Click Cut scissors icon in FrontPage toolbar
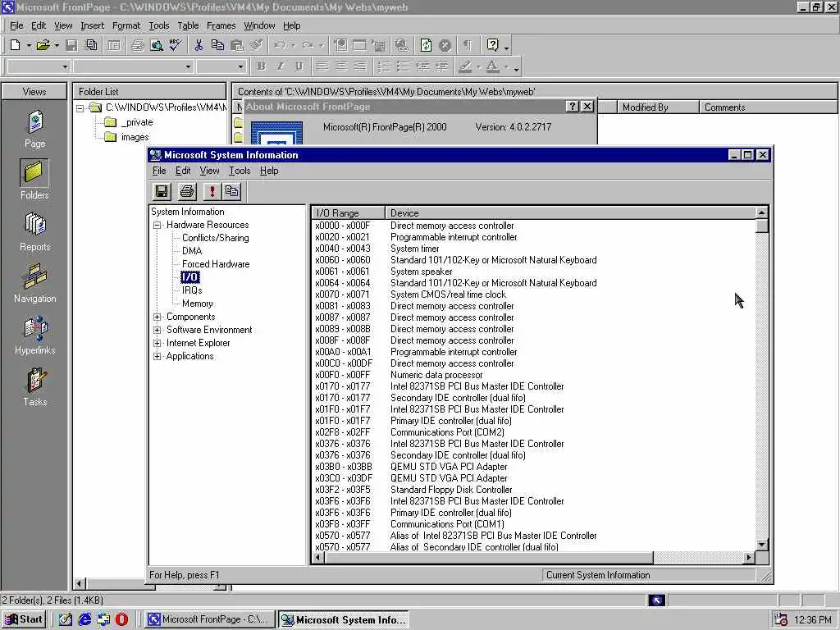This screenshot has width=840, height=630. 199,46
